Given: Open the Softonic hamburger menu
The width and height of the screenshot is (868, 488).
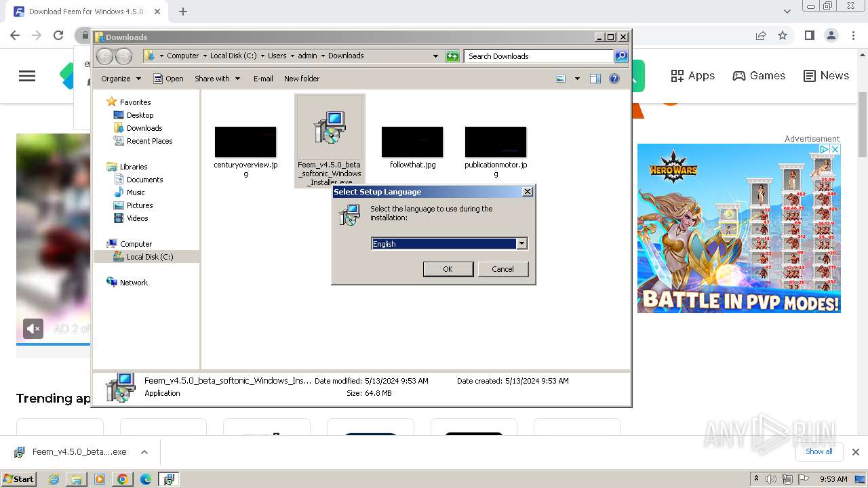Looking at the screenshot, I should click(27, 76).
